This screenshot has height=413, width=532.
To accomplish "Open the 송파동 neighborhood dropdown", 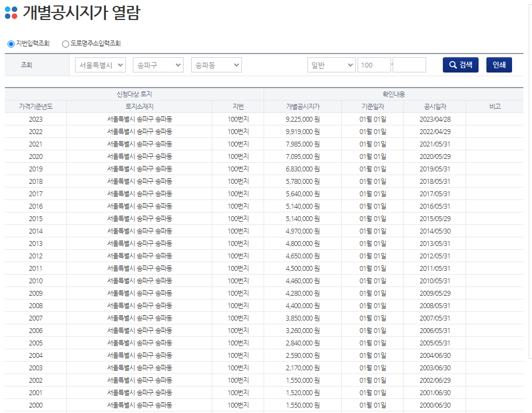I will 217,65.
